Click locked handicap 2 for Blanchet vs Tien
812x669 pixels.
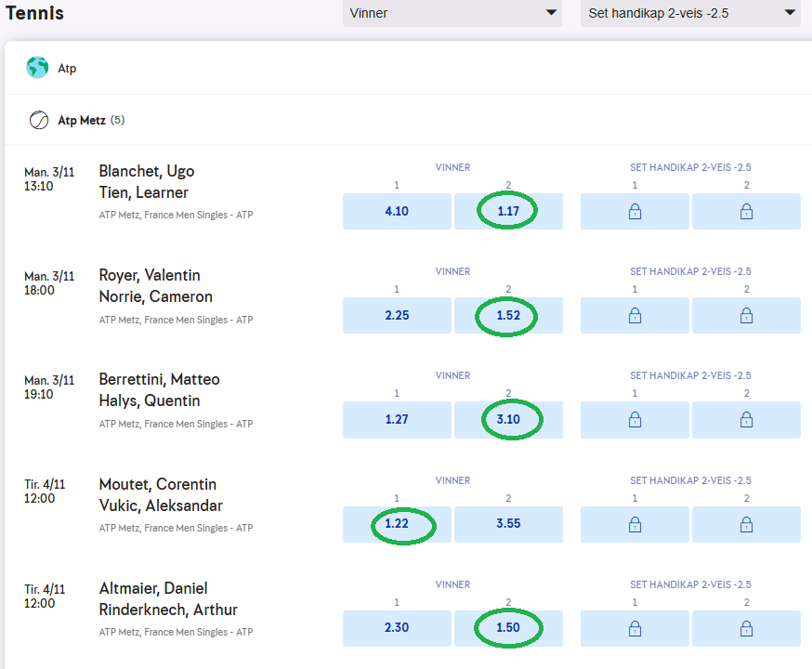tap(746, 212)
